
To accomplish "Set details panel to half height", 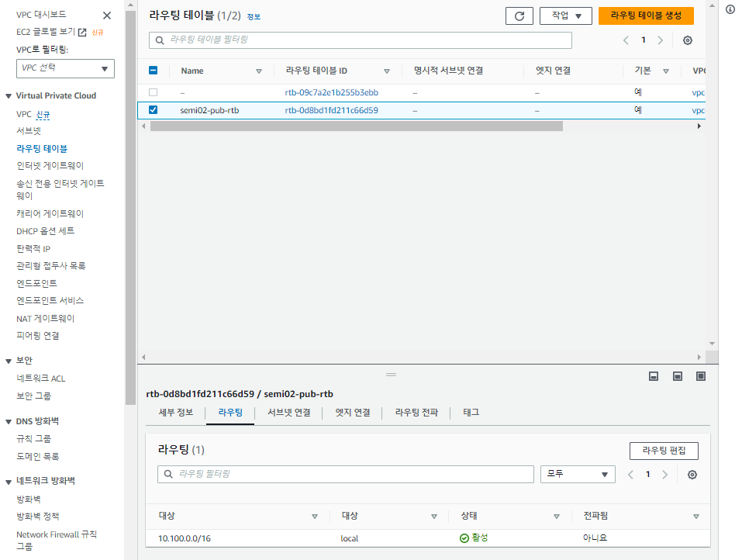I will 678,376.
